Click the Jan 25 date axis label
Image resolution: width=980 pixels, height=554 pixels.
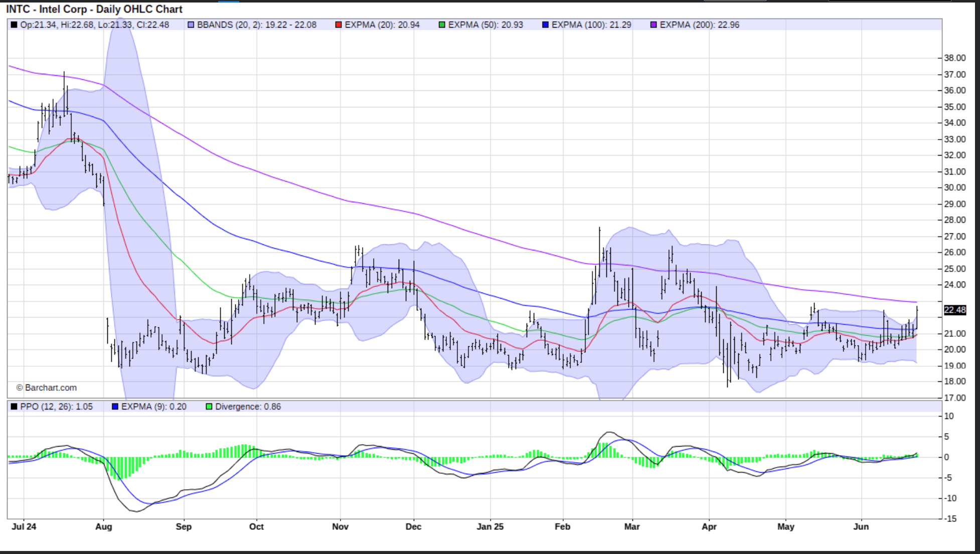click(490, 526)
